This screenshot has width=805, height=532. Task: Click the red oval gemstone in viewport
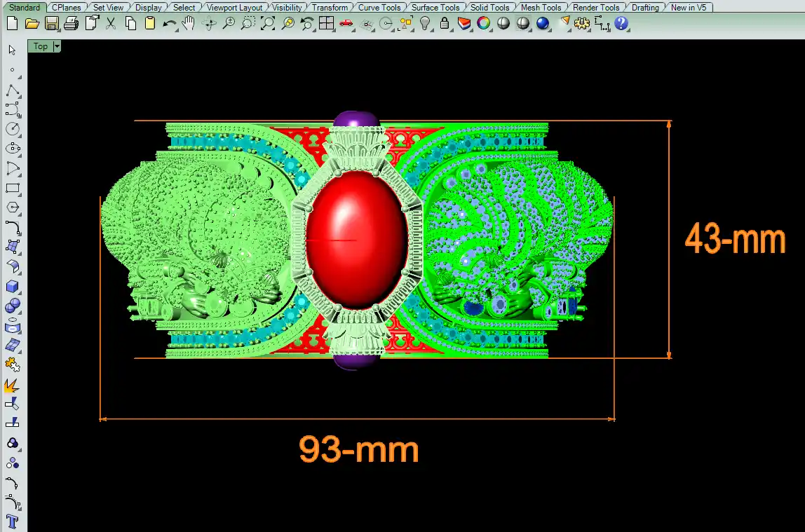coord(357,238)
